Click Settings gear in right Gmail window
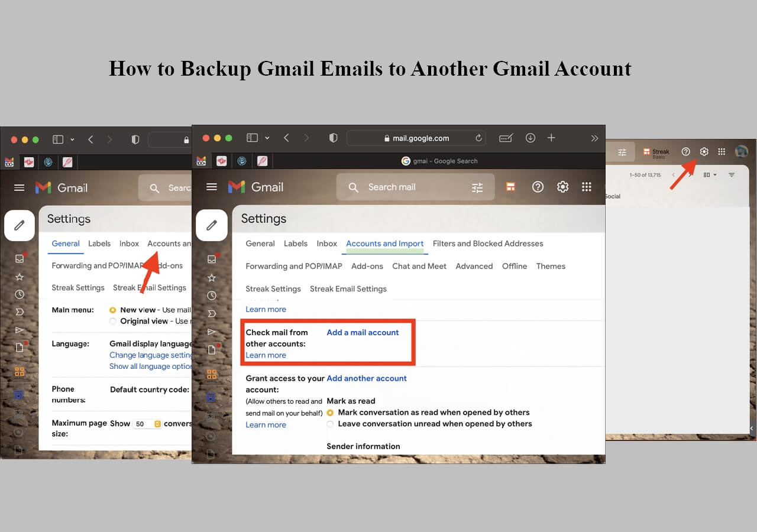The image size is (757, 532). click(704, 152)
